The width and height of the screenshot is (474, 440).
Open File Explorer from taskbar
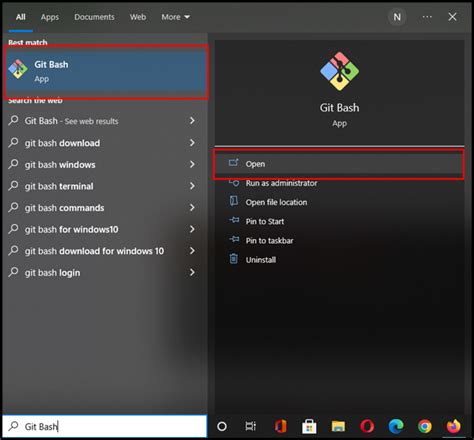[x=338, y=426]
